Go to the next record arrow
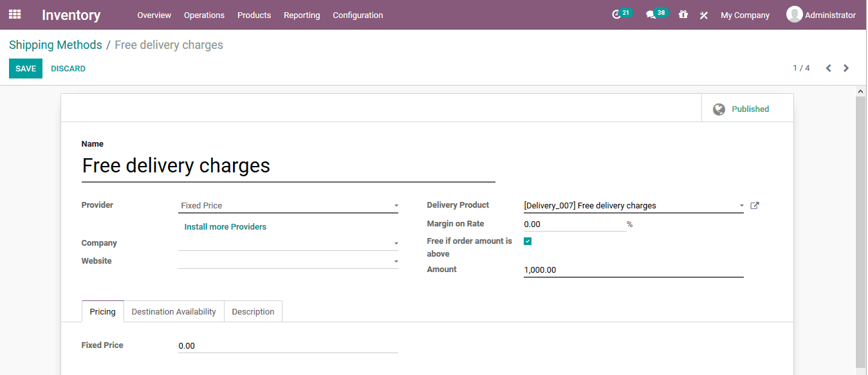The image size is (868, 375). [846, 68]
